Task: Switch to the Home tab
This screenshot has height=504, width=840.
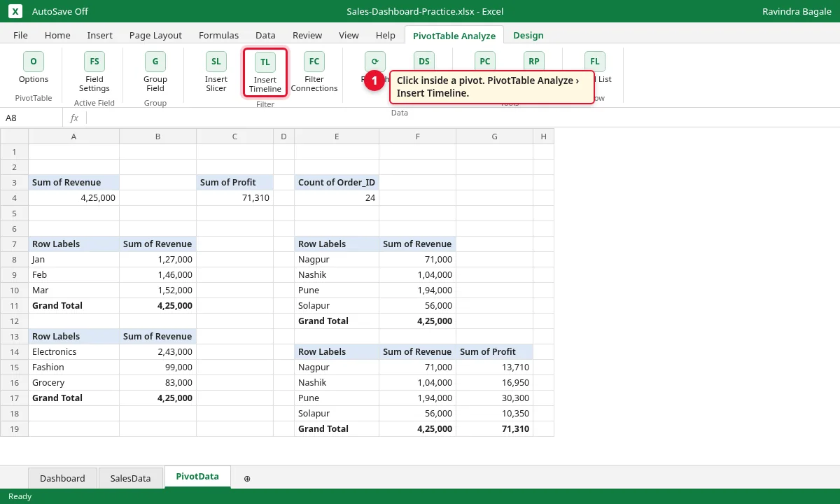Action: point(57,35)
